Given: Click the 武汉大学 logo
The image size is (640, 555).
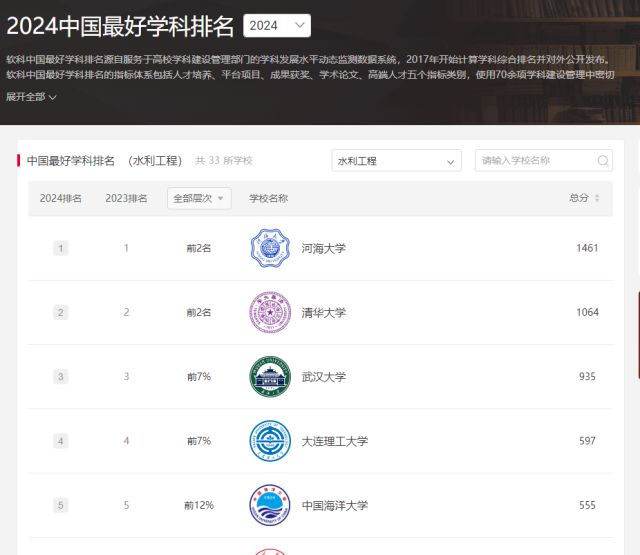Looking at the screenshot, I should (270, 377).
